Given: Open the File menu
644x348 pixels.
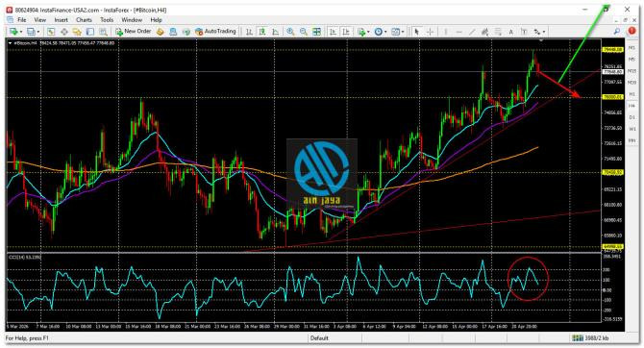Looking at the screenshot, I should coord(21,20).
